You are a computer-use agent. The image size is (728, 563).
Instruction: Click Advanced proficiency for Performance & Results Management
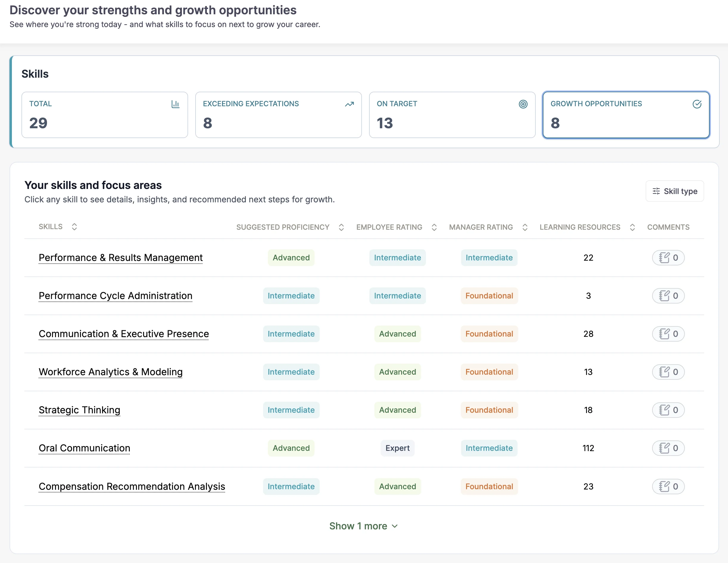291,258
